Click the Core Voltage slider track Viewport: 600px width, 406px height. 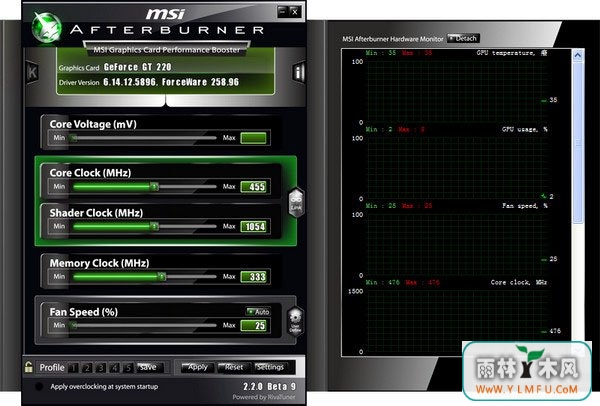click(x=144, y=138)
